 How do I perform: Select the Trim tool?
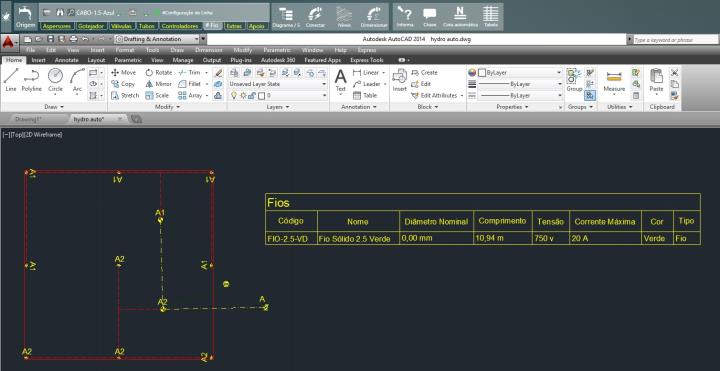(x=190, y=73)
